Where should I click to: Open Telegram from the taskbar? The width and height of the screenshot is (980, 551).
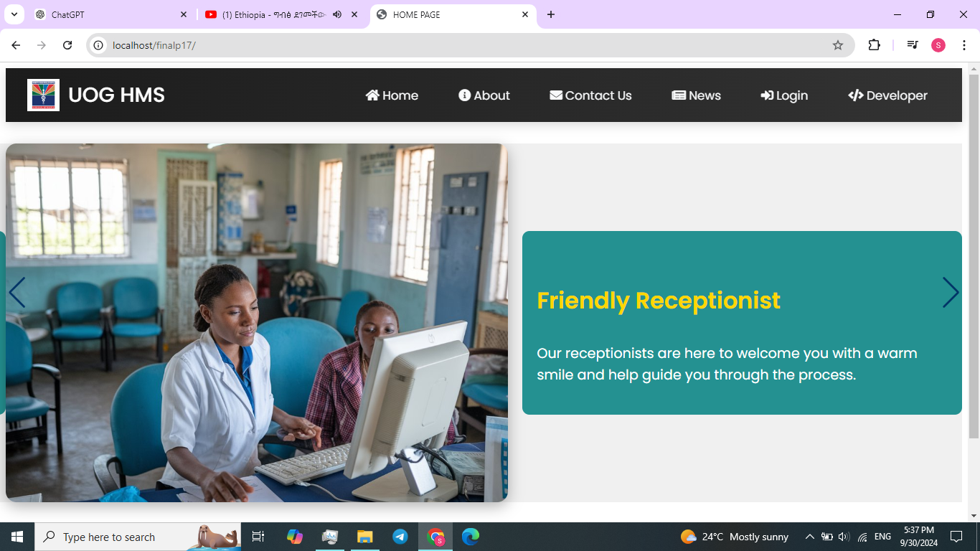pos(400,537)
